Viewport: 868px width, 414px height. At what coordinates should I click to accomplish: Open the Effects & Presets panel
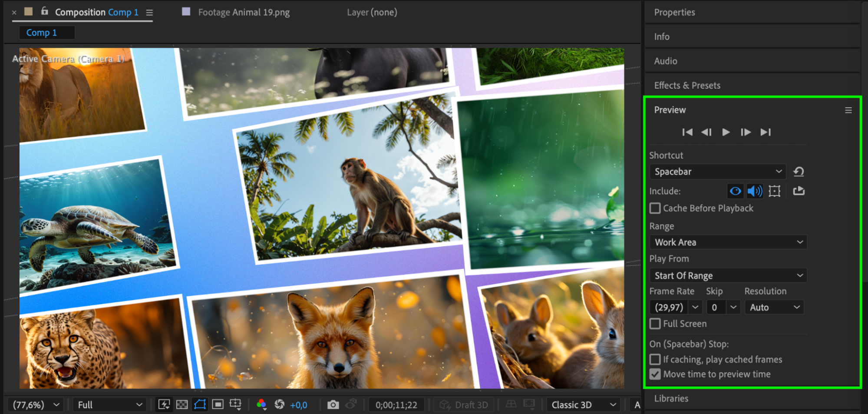[687, 86]
